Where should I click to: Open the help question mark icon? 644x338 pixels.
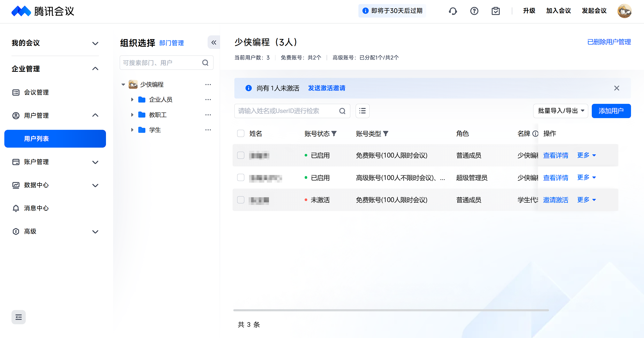point(474,11)
